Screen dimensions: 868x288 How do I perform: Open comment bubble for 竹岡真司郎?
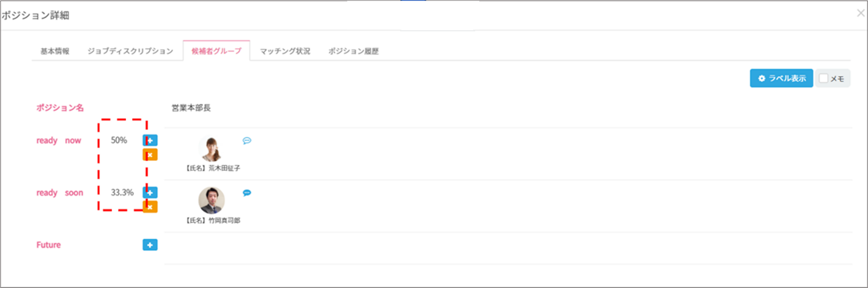click(x=247, y=193)
